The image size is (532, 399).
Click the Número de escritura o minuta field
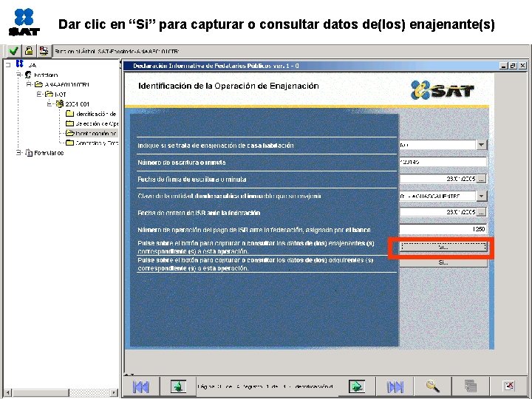(x=443, y=162)
